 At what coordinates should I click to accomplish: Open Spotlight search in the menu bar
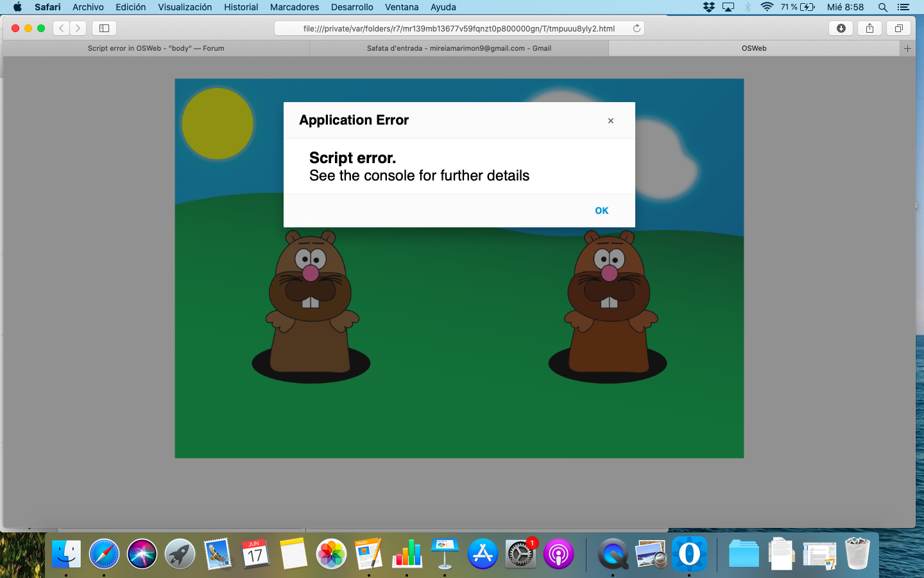pos(883,7)
